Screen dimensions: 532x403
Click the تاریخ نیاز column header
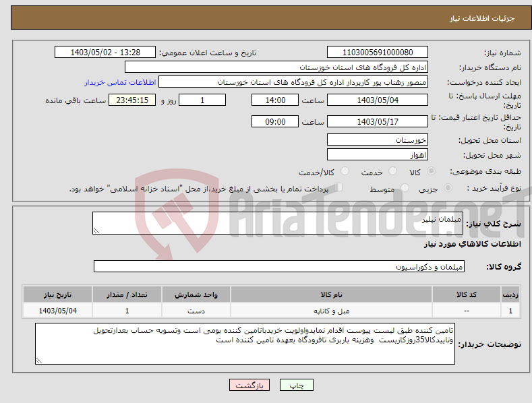58,294
